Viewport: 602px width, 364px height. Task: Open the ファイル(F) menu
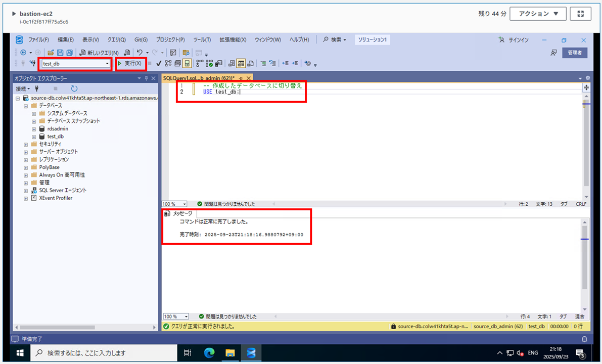click(38, 39)
